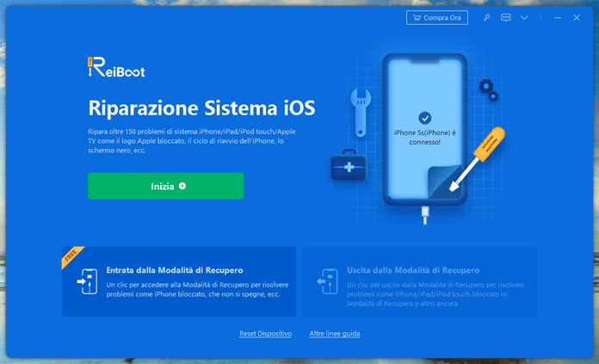The image size is (599, 364).
Task: Click the Compra Ora purchase button
Action: coord(436,17)
